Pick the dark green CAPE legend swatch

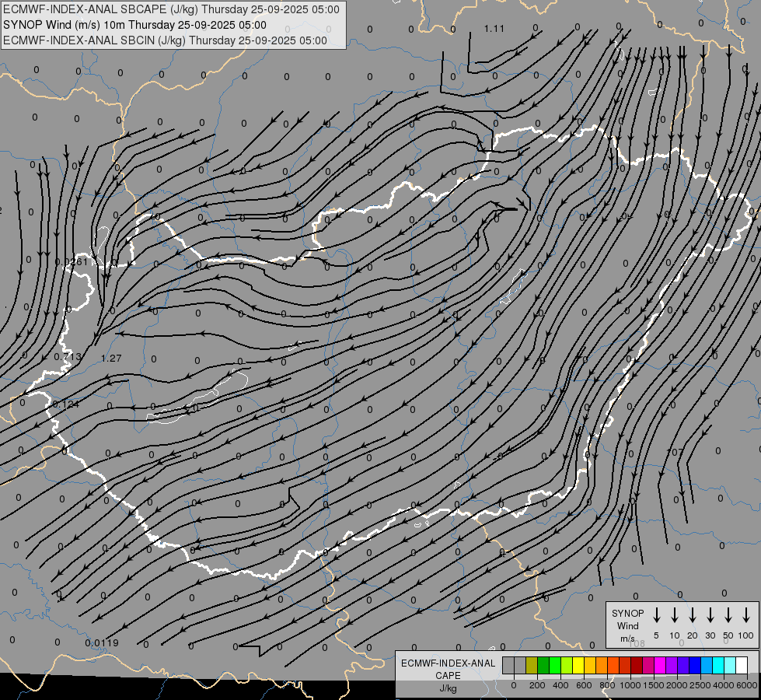click(543, 665)
